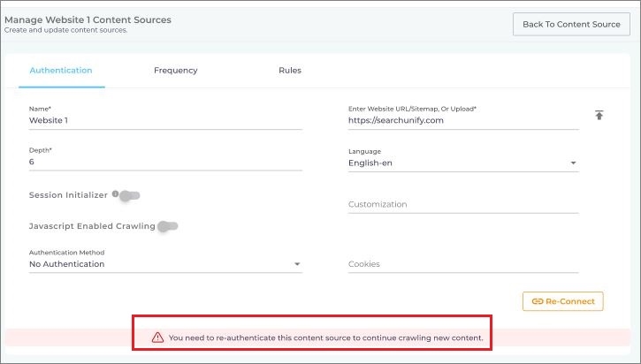641x364 pixels.
Task: Click the sitemap upload icon
Action: click(599, 116)
